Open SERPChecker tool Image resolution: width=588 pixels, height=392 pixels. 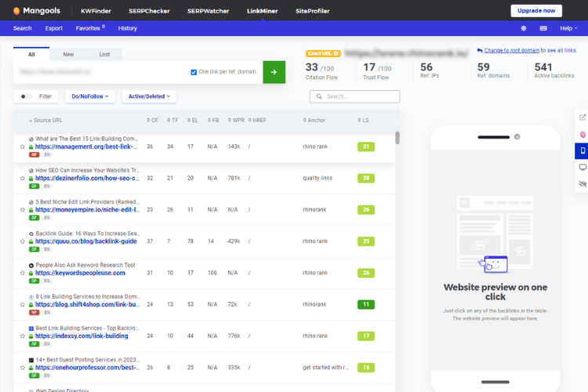149,11
